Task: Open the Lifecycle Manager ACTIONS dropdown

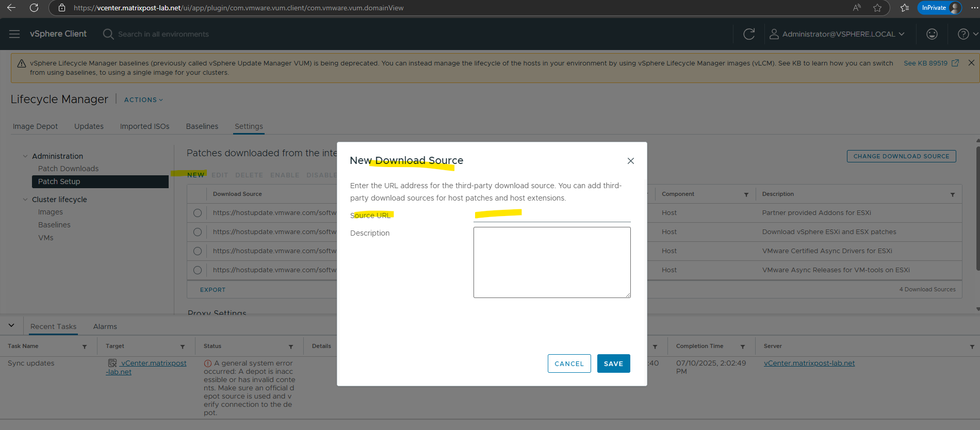Action: point(143,100)
